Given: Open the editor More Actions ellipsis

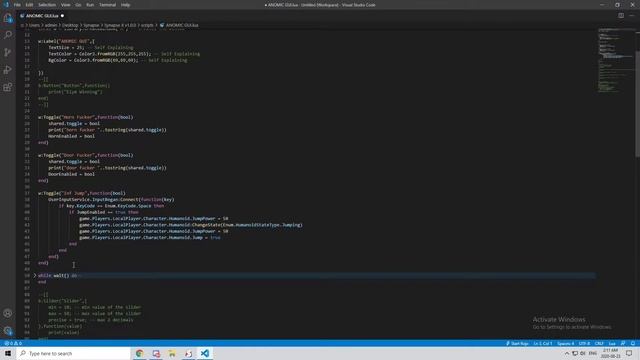Looking at the screenshot, I should point(632,16).
